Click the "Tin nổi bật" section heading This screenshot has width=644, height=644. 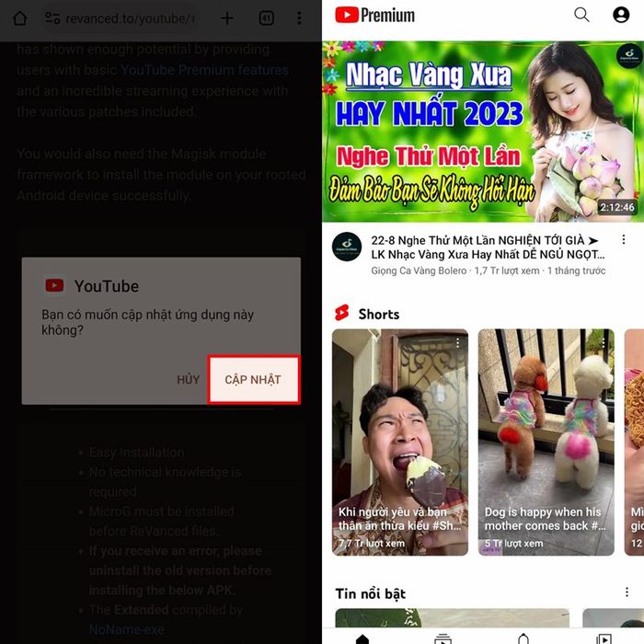(x=371, y=593)
